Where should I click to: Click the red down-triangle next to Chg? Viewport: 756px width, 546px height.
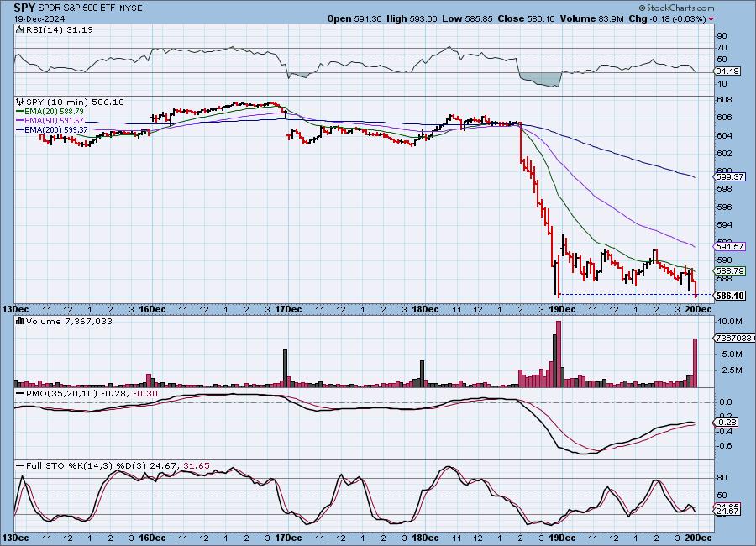click(711, 19)
